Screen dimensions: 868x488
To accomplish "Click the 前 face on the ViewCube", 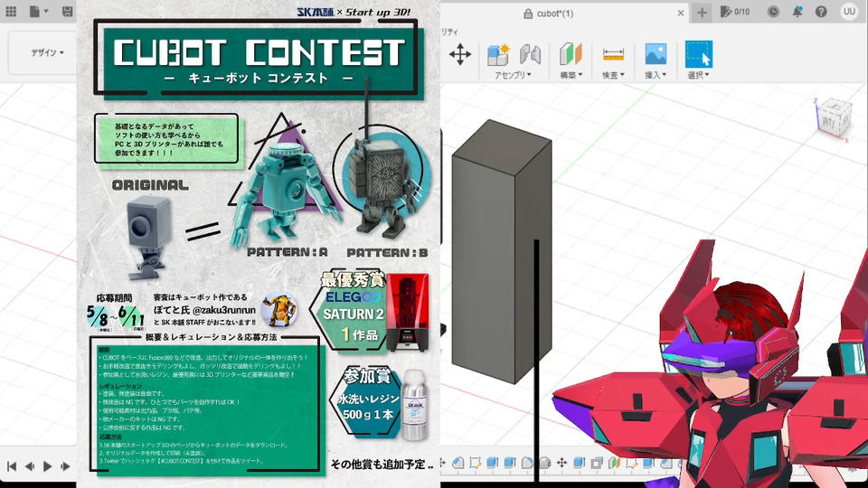I will pyautogui.click(x=829, y=121).
